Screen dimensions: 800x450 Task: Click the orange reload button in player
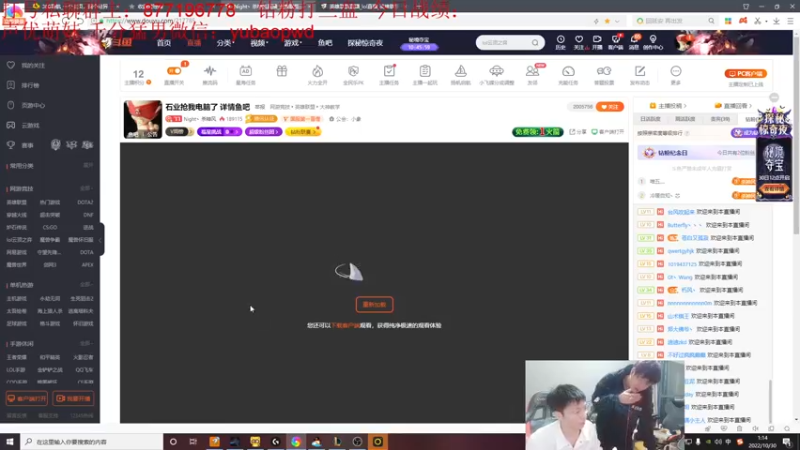[374, 305]
